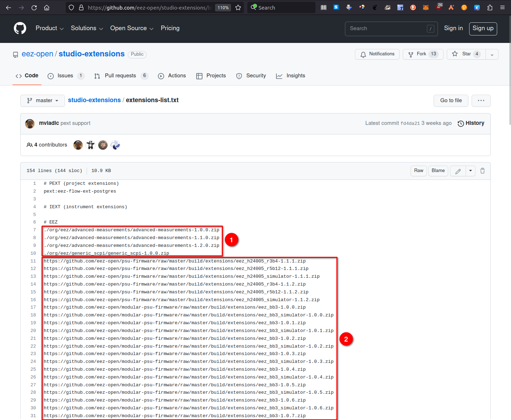Click the padlock site information icon

81,7
